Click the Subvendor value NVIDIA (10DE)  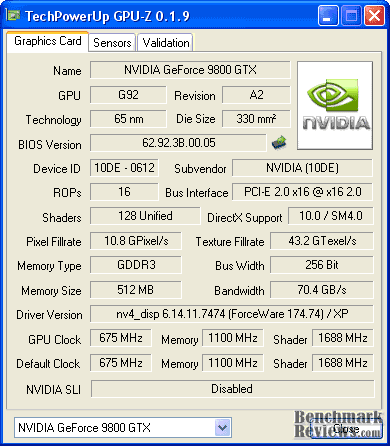tap(302, 168)
